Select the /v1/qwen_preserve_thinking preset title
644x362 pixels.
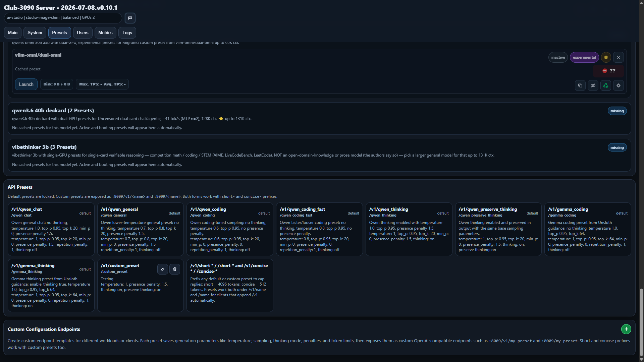[488, 209]
